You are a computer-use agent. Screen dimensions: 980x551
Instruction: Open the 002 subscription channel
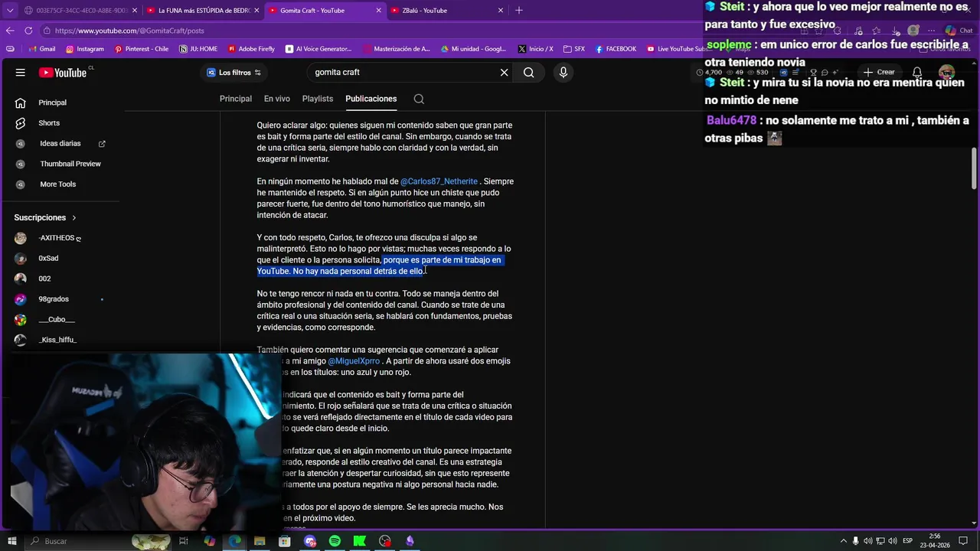click(61, 279)
